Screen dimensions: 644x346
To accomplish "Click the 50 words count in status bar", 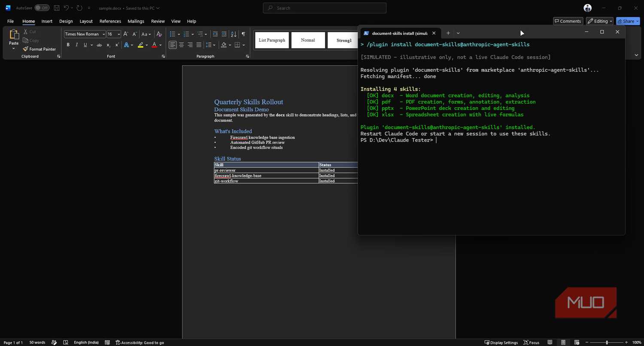I will coord(37,343).
